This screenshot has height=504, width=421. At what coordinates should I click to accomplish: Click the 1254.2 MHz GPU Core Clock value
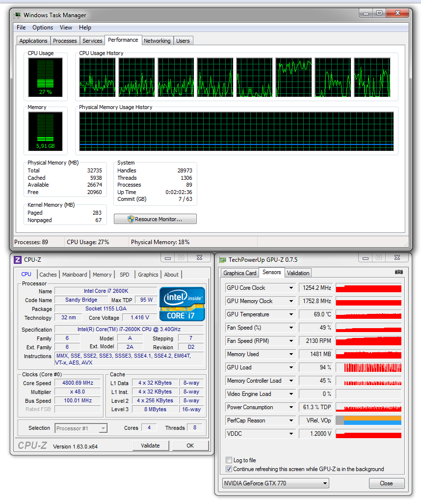316,288
